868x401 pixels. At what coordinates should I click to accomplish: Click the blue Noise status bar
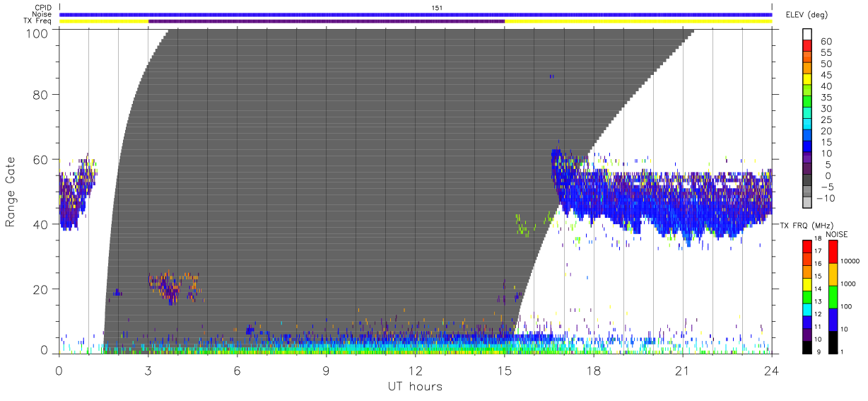(416, 14)
